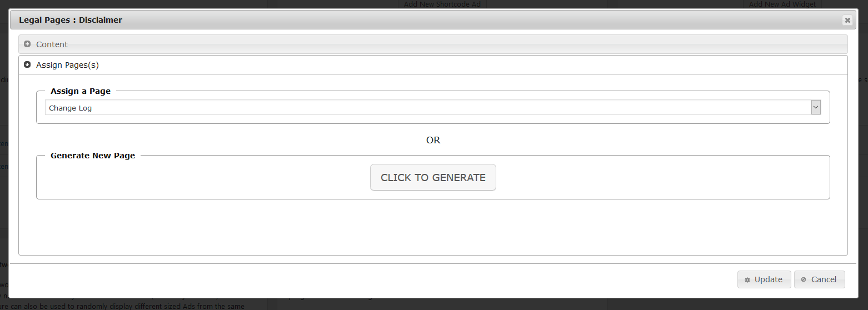Click the right-arrow icon beside Content
The width and height of the screenshot is (868, 310).
[x=27, y=44]
